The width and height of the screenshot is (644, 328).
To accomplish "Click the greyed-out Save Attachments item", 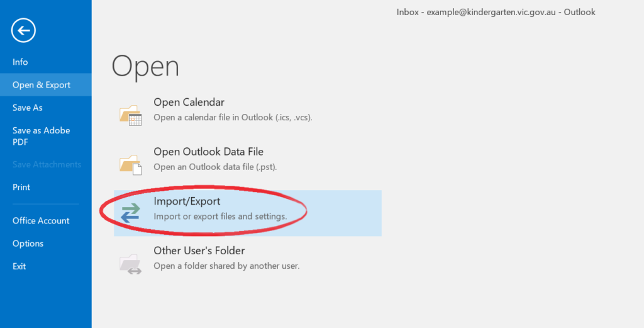I will coord(45,164).
